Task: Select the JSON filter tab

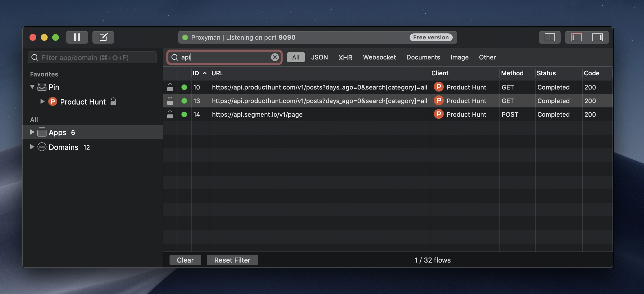Action: pos(319,57)
